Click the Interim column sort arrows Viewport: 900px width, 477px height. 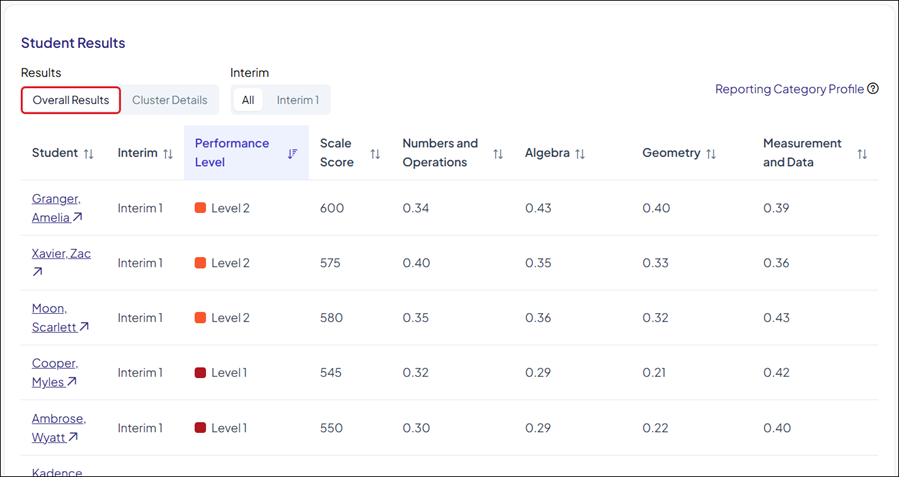click(x=168, y=154)
